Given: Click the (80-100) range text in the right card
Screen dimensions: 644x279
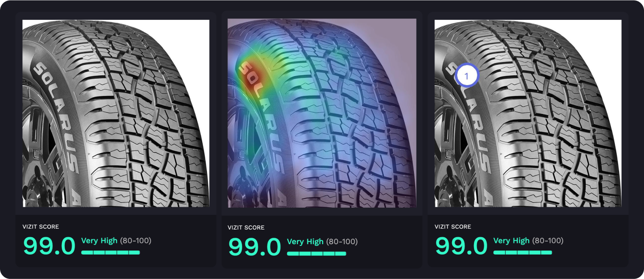Looking at the screenshot, I should (x=548, y=241).
